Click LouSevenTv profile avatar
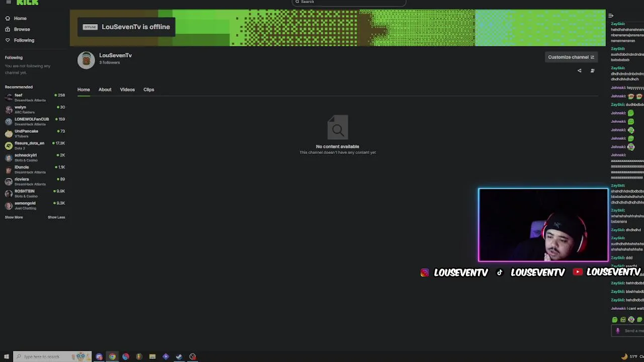The image size is (644, 362). 86,60
